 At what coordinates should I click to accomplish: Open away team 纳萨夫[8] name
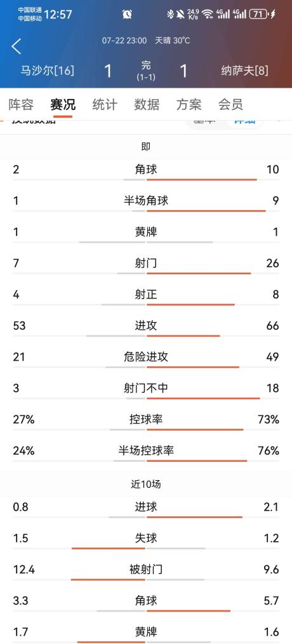[244, 70]
